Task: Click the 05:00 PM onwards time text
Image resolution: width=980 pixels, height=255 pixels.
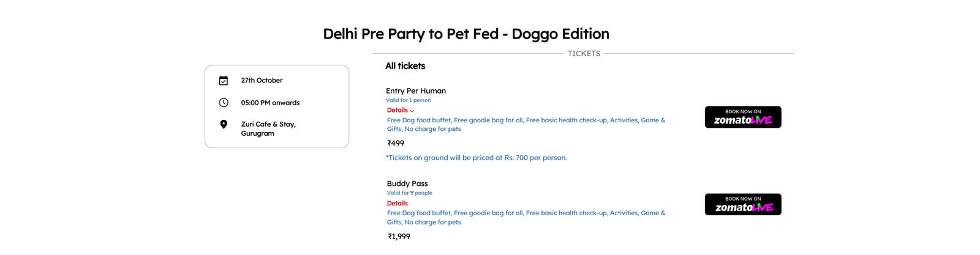Action: (270, 103)
